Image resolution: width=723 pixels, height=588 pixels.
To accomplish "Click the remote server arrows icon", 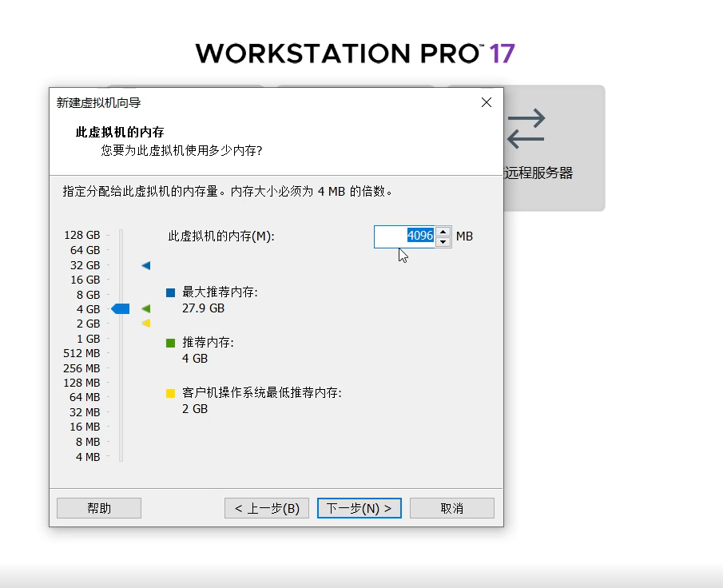I will [x=526, y=129].
